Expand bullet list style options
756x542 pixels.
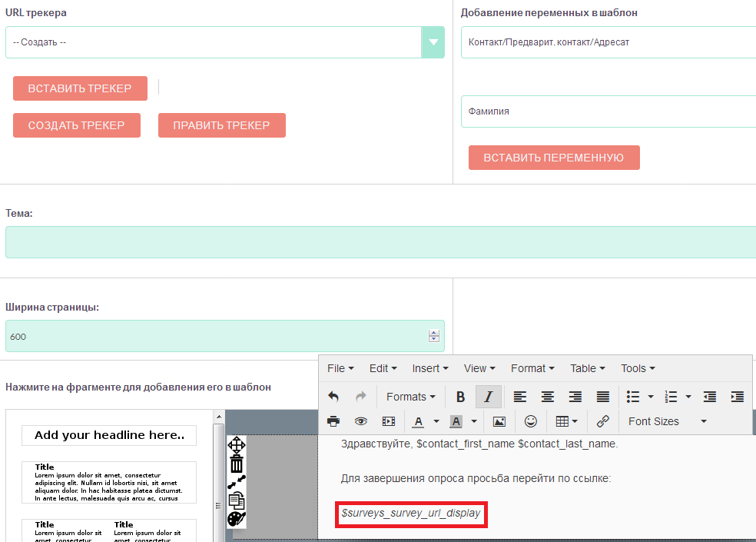click(651, 397)
